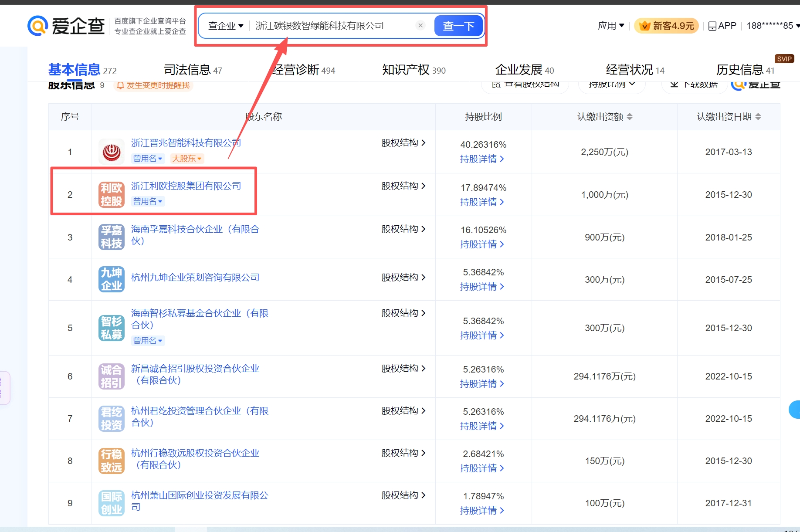
Task: Click the 新客4.9元 crown badge
Action: pyautogui.click(x=666, y=26)
